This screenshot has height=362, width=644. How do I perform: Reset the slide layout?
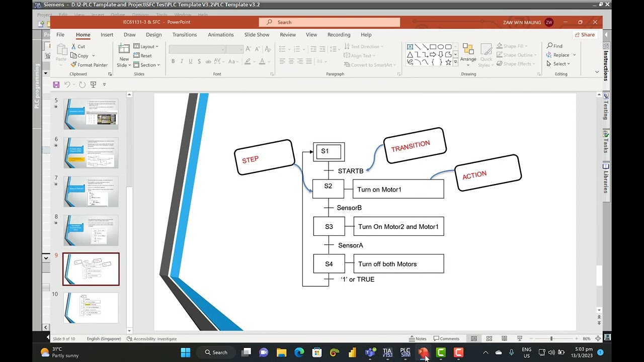click(x=143, y=56)
